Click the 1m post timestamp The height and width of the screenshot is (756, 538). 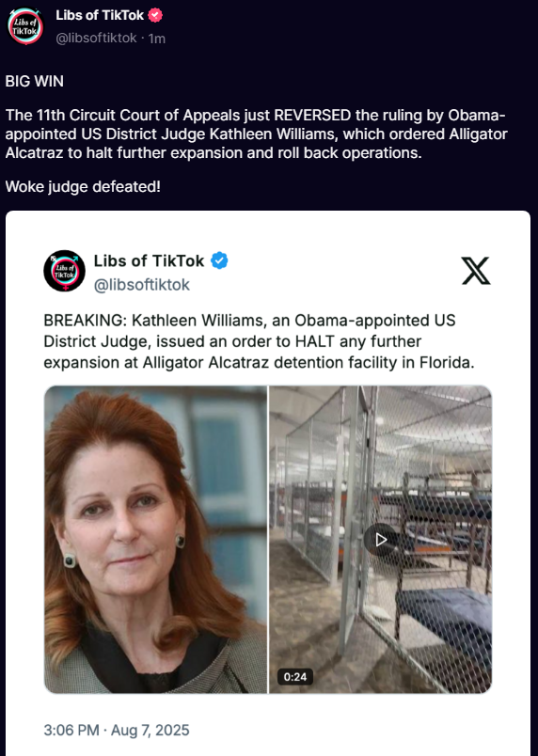tap(157, 39)
